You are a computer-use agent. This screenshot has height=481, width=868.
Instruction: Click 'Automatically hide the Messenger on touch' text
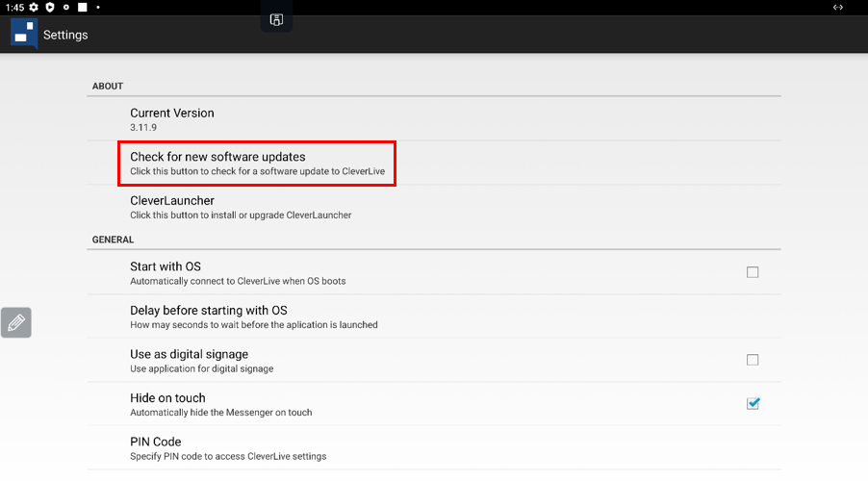[x=221, y=413]
